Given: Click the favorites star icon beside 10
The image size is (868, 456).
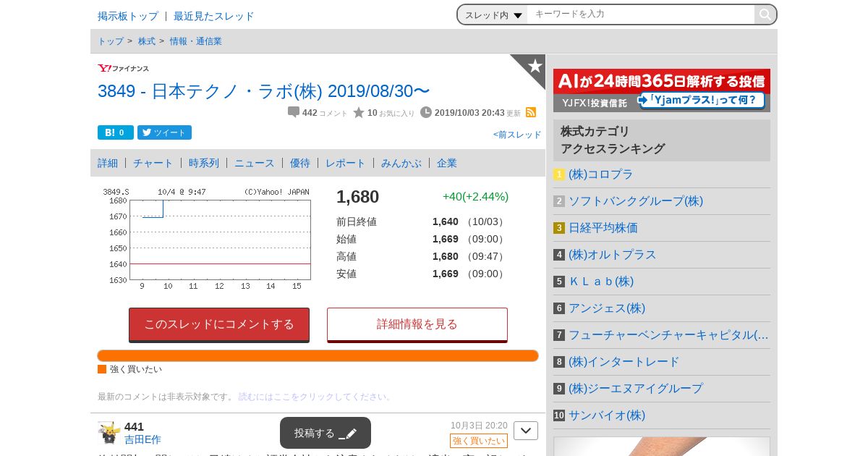Looking at the screenshot, I should point(359,112).
